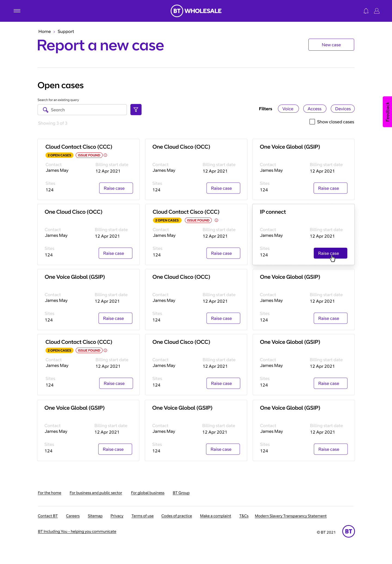Select the IP connect card title

pyautogui.click(x=273, y=212)
